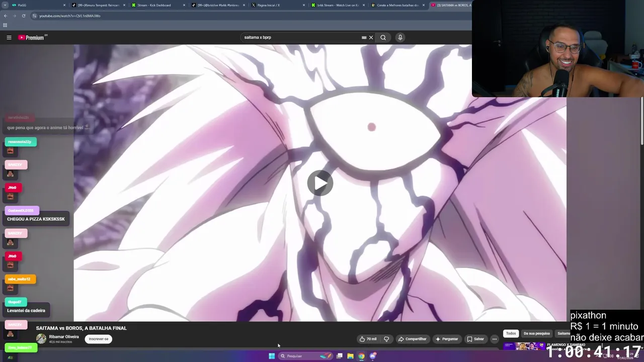Reload the page with the refresh icon
Image resolution: width=644 pixels, height=362 pixels.
[x=23, y=16]
